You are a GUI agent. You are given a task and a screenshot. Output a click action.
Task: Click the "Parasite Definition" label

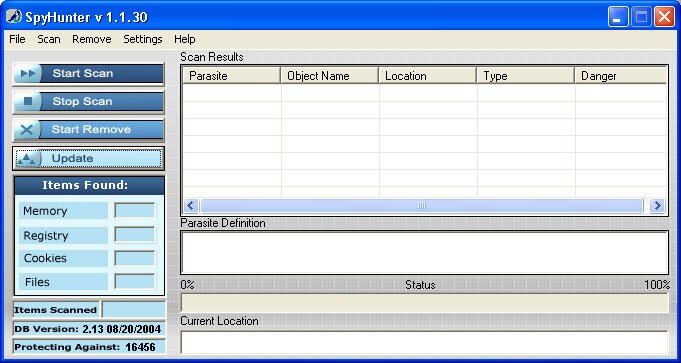[x=223, y=223]
